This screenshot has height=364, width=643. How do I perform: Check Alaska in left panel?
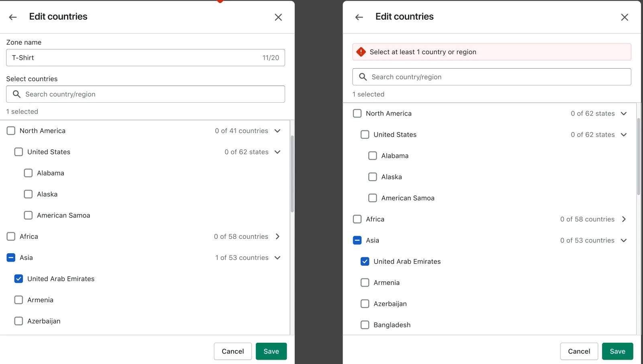pos(28,194)
